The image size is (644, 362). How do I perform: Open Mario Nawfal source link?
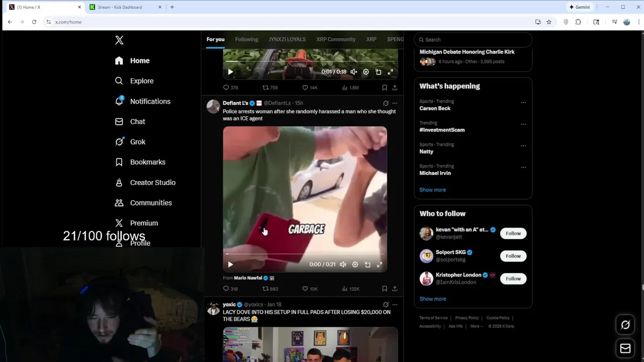[x=248, y=278]
